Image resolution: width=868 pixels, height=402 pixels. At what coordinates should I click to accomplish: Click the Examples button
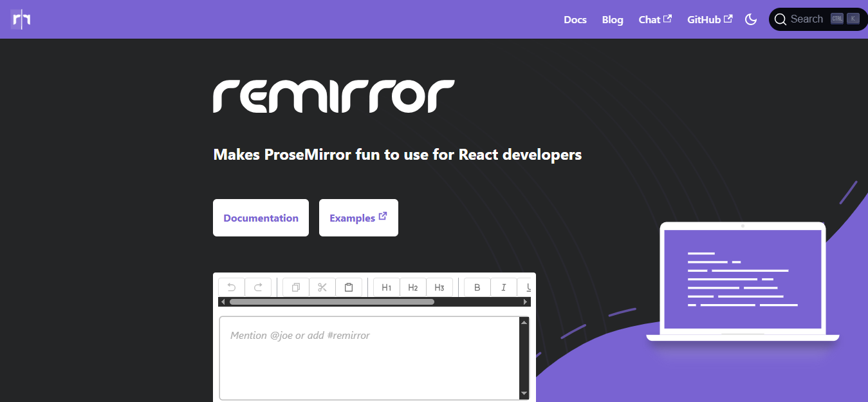coord(358,218)
